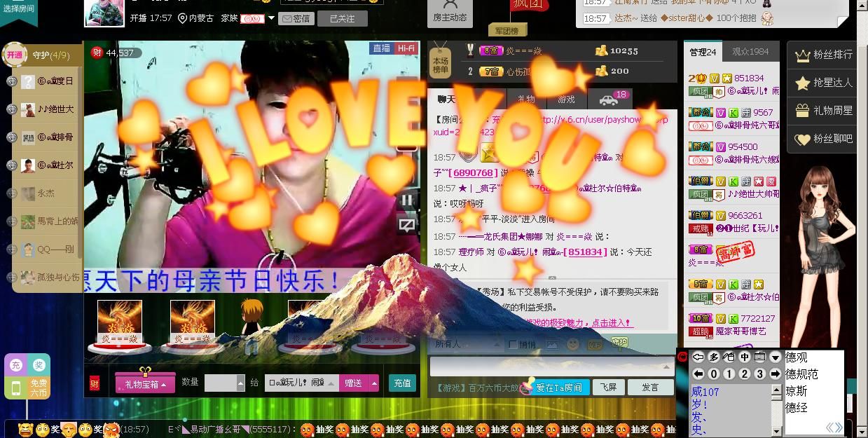Open the IME soft keyboard icon

(759, 357)
